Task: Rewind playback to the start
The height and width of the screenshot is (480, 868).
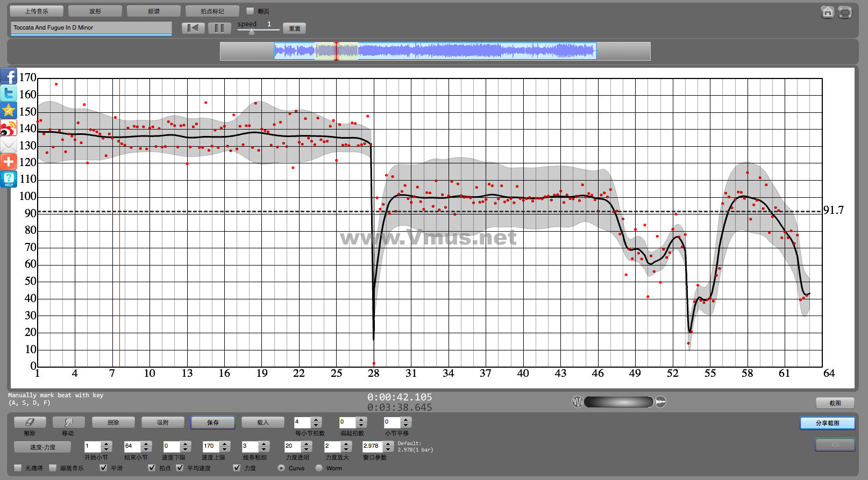Action: pos(193,28)
